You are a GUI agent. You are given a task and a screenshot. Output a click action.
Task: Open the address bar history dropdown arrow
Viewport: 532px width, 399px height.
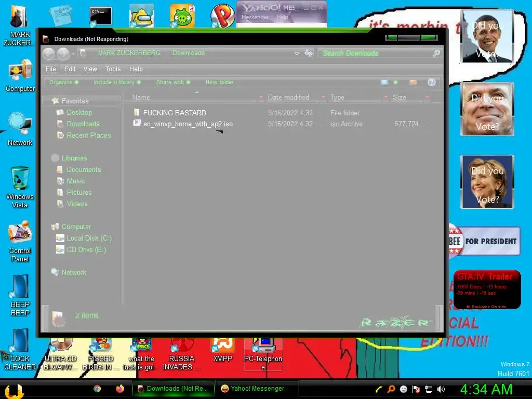click(x=297, y=54)
